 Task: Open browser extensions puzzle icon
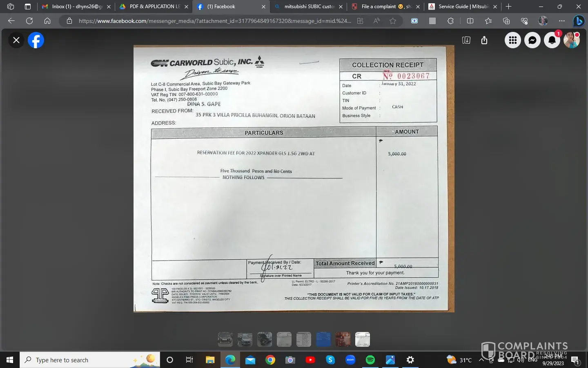(450, 21)
